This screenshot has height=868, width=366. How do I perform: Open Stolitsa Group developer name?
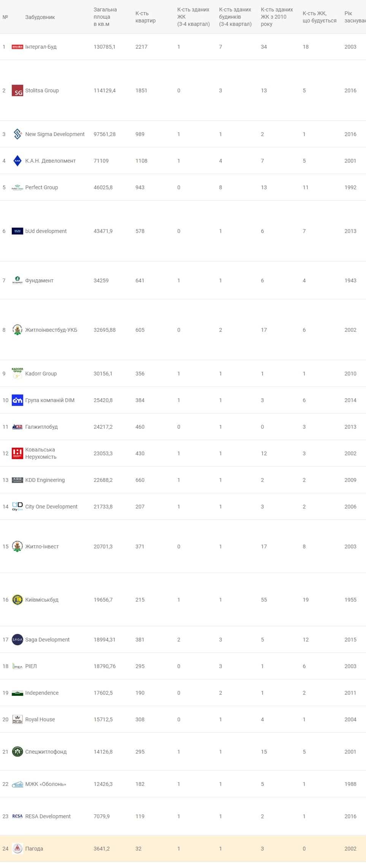42,90
